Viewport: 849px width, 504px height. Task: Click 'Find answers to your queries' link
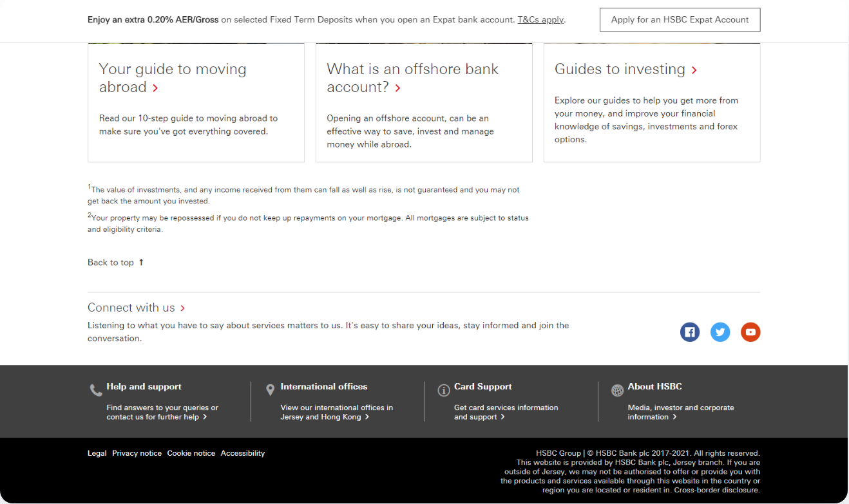point(162,412)
